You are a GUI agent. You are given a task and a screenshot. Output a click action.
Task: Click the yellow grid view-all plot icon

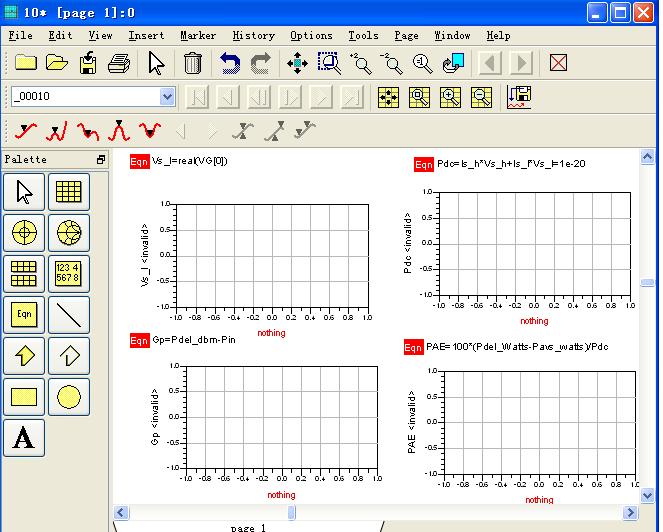coord(388,97)
